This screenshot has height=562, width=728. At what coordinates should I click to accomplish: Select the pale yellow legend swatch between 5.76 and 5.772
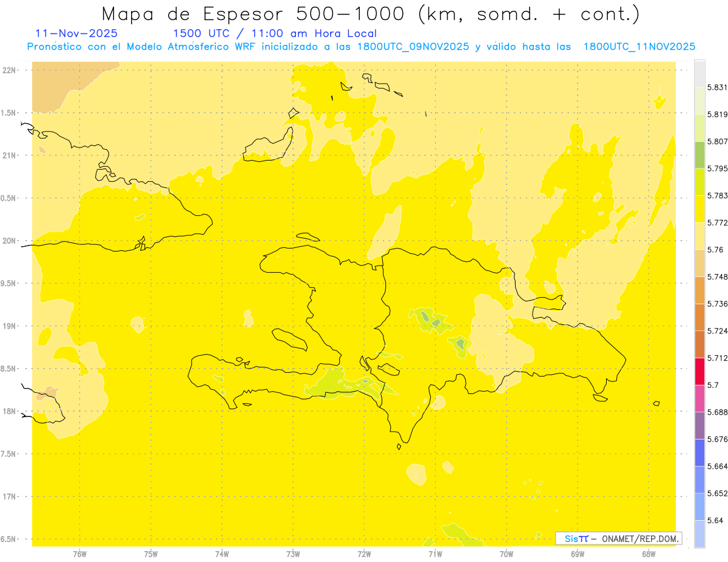pyautogui.click(x=699, y=235)
